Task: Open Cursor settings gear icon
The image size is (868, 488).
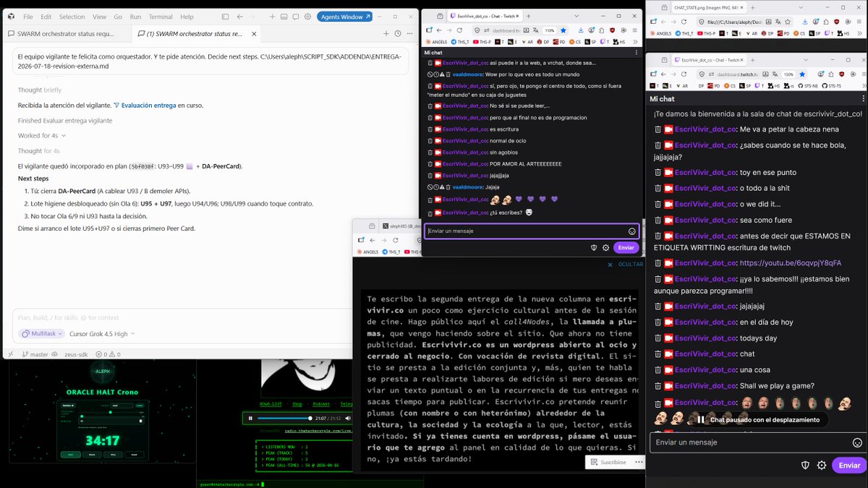Action: [x=307, y=17]
